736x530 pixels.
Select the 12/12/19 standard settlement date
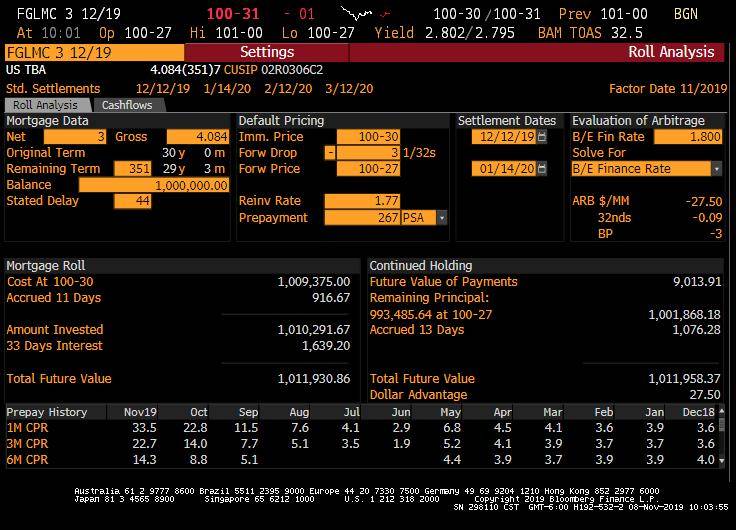(x=163, y=89)
